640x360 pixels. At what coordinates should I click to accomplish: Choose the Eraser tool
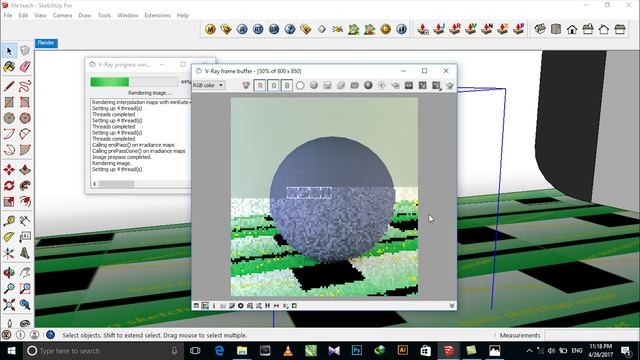tap(25, 66)
